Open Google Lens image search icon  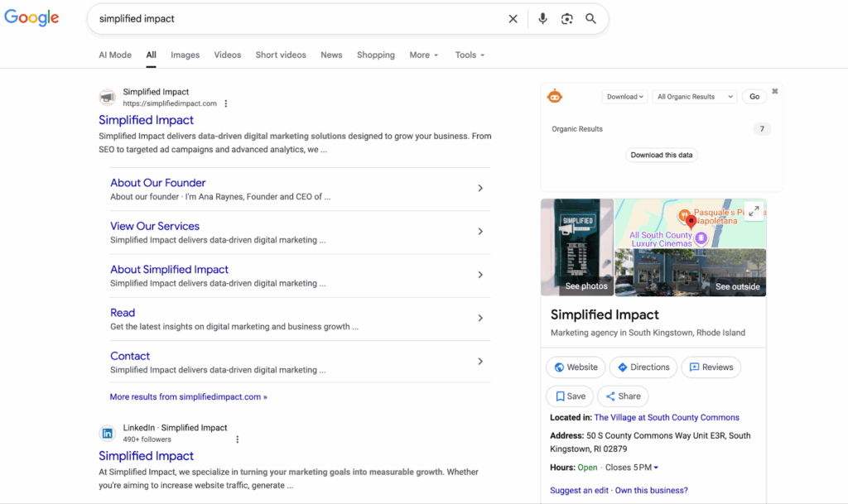point(566,19)
